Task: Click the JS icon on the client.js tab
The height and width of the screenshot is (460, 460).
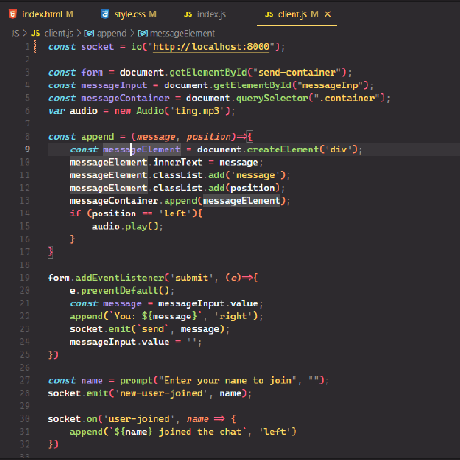Action: coord(269,14)
